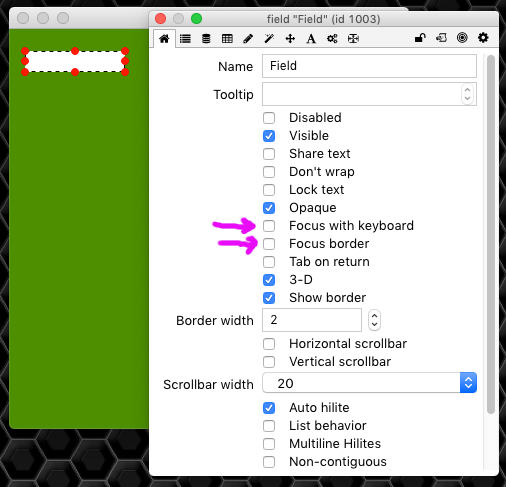The width and height of the screenshot is (506, 487).
Task: Zoom the inspector with the green button
Action: pos(196,19)
